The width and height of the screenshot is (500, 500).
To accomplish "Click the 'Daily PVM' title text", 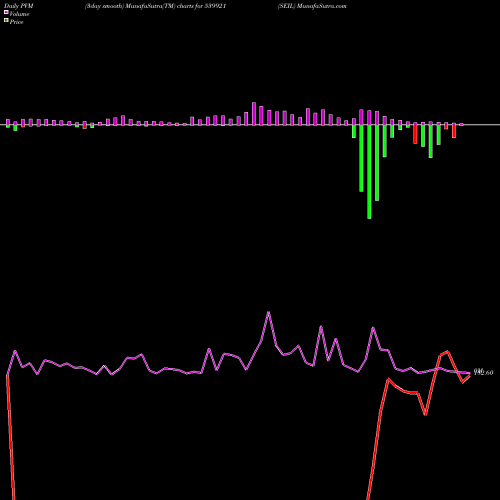I will tap(19, 6).
